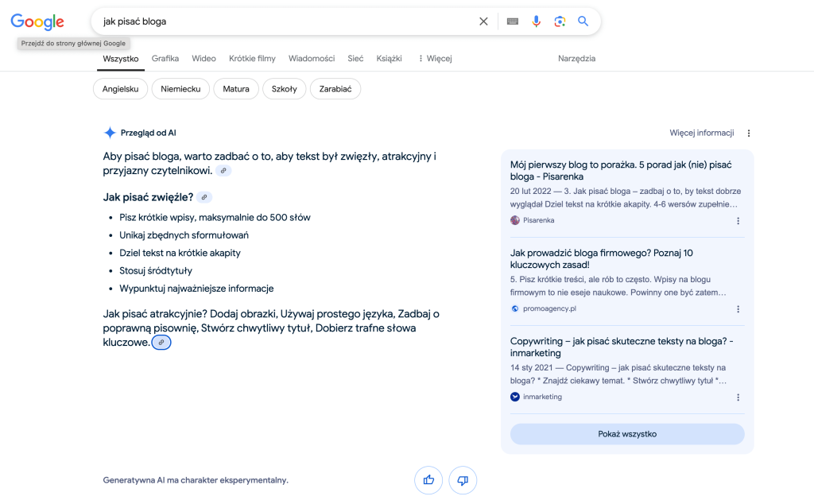This screenshot has width=814, height=504.
Task: Select the 'Matura' filter chip
Action: [x=235, y=89]
